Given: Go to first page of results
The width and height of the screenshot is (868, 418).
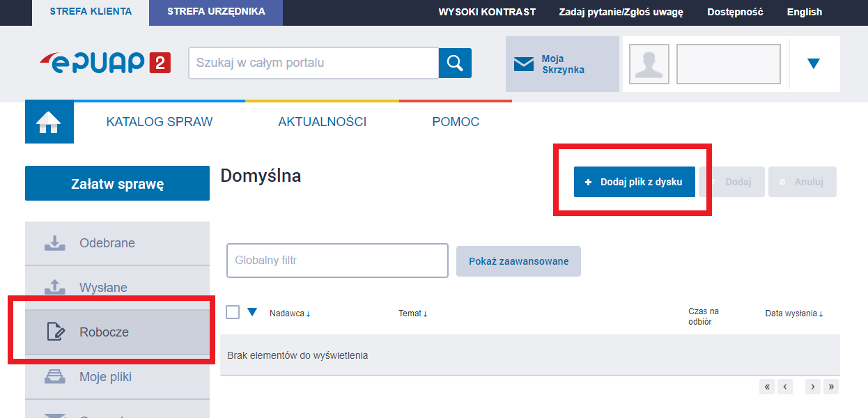Looking at the screenshot, I should (767, 387).
